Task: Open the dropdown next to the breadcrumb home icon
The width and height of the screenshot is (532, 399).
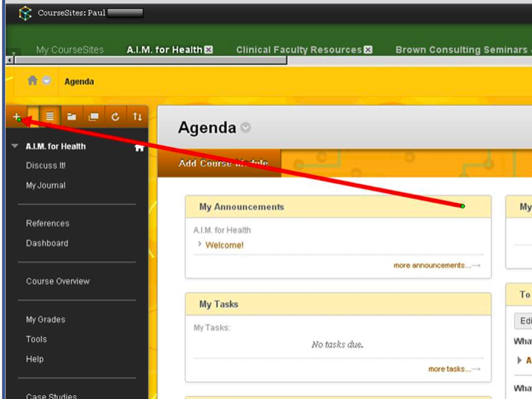Action: (47, 81)
